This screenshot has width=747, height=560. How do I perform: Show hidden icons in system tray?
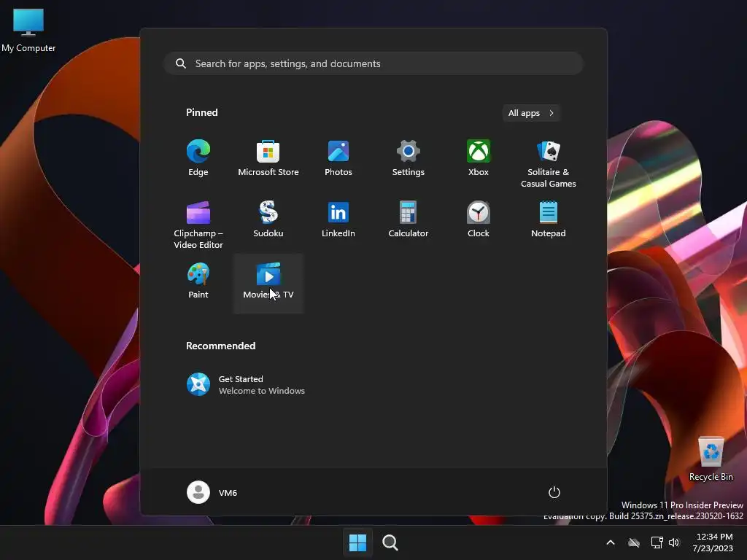coord(611,542)
